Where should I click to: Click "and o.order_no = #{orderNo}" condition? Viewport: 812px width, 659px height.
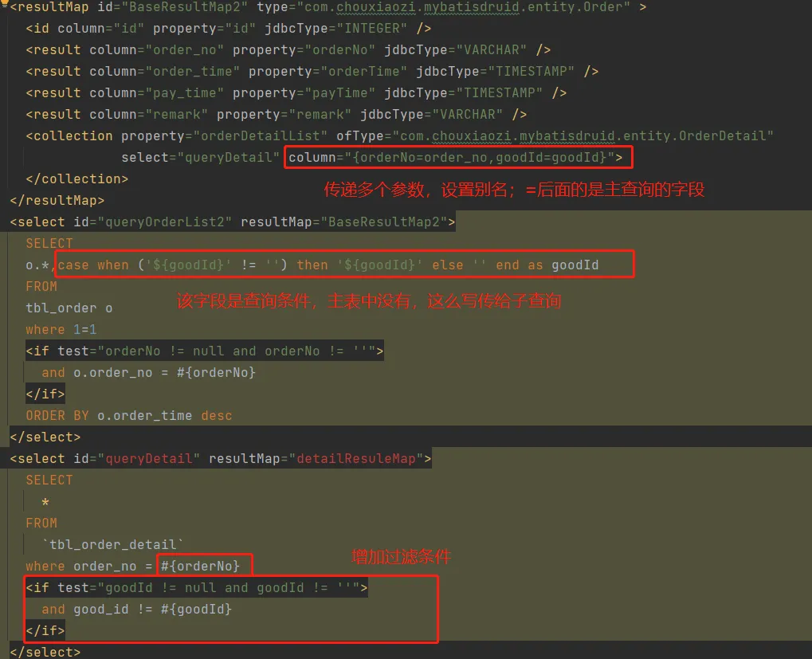[x=149, y=372]
